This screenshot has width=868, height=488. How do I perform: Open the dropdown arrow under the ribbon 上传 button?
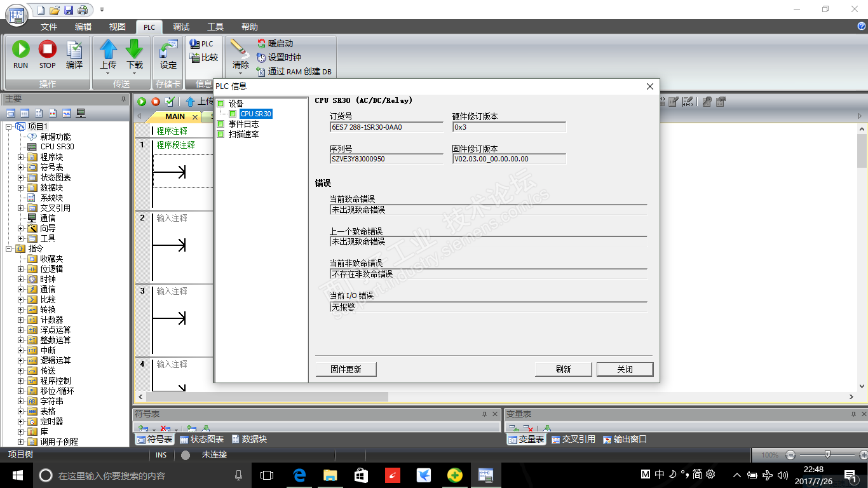pyautogui.click(x=109, y=73)
